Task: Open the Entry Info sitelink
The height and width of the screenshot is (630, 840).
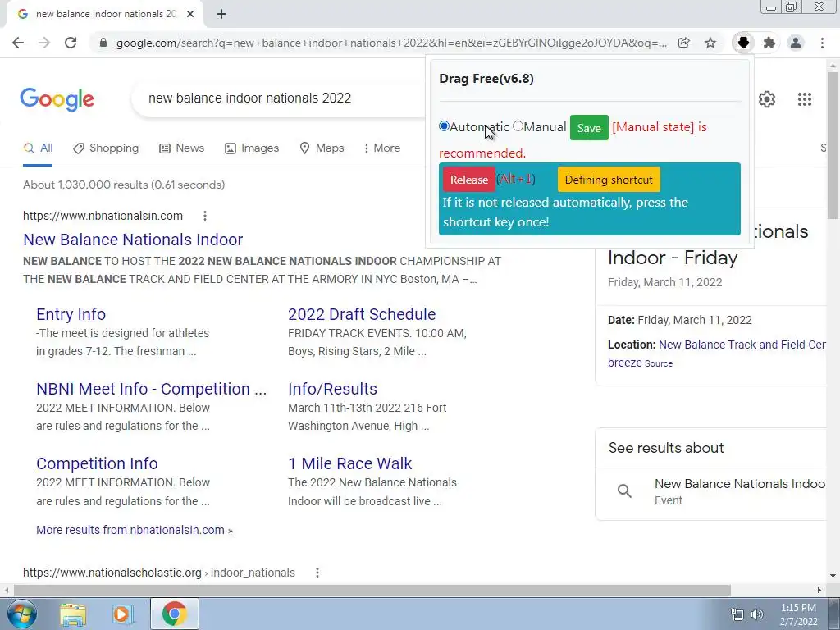Action: (71, 314)
